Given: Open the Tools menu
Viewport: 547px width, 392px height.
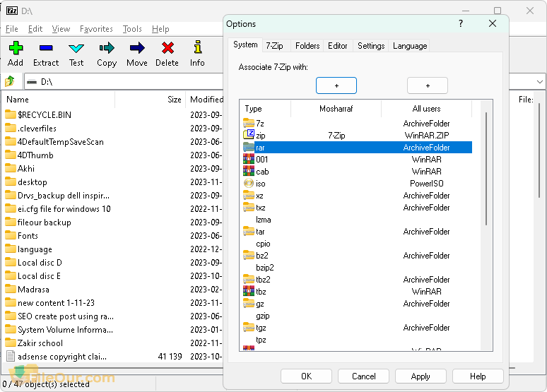Looking at the screenshot, I should click(x=132, y=28).
